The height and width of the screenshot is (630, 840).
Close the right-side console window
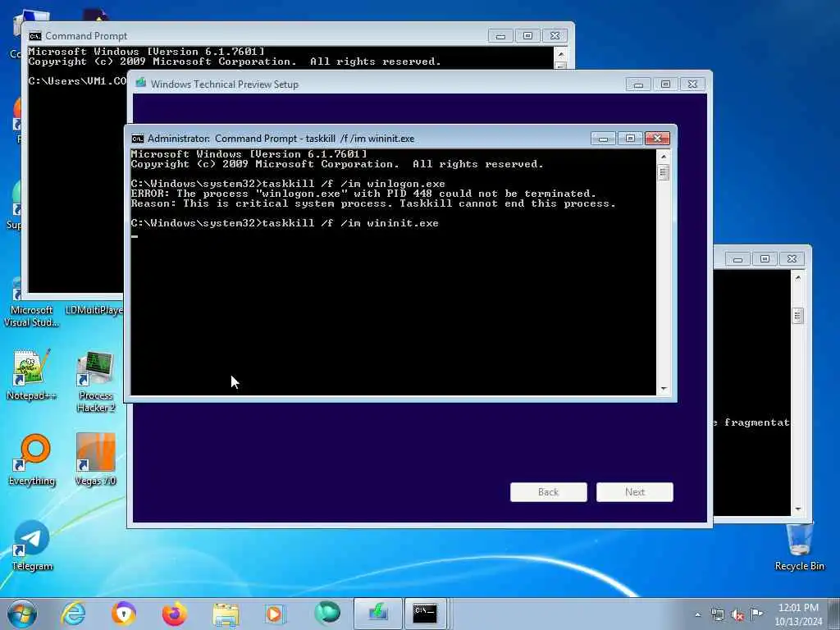[x=792, y=258]
